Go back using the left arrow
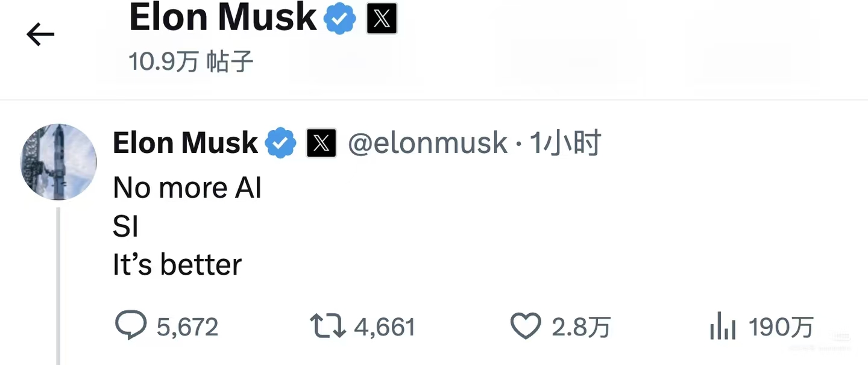The width and height of the screenshot is (868, 365). click(40, 35)
